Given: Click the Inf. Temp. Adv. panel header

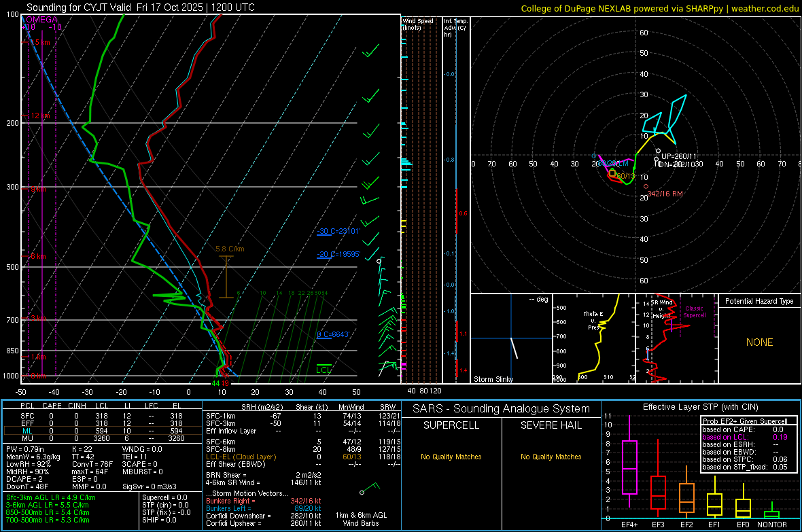Looking at the screenshot, I should click(x=455, y=28).
